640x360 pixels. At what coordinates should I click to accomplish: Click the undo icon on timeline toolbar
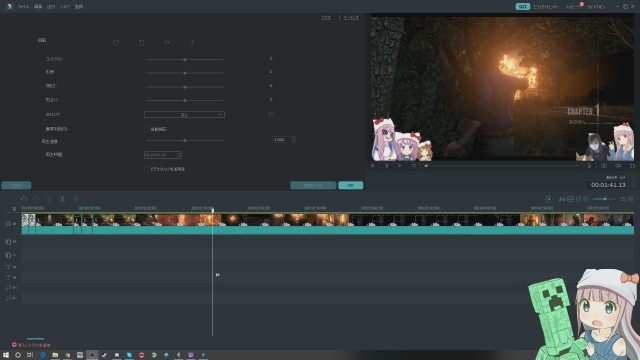(x=24, y=199)
